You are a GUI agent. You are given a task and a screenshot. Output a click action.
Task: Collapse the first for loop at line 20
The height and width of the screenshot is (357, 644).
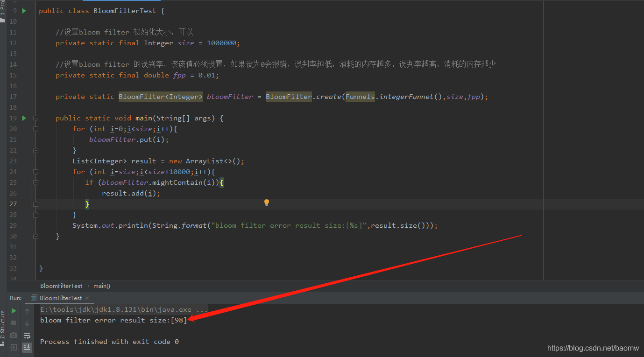point(35,129)
